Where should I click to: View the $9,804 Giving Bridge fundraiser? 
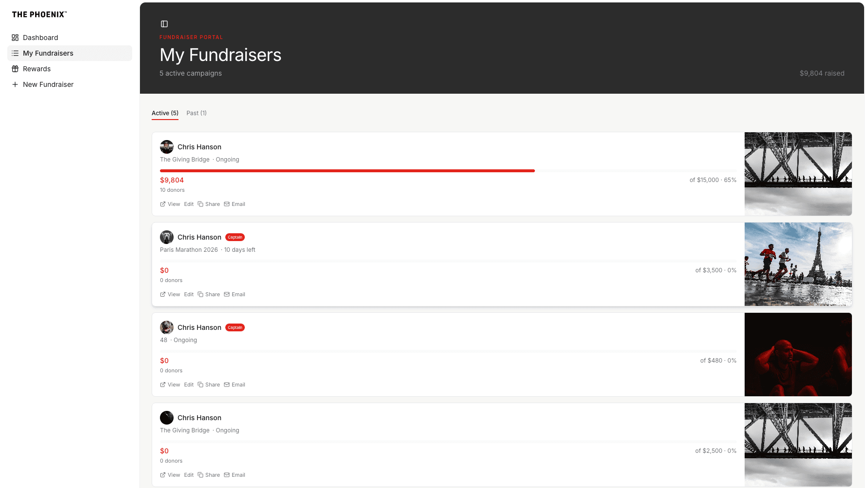[x=170, y=204]
